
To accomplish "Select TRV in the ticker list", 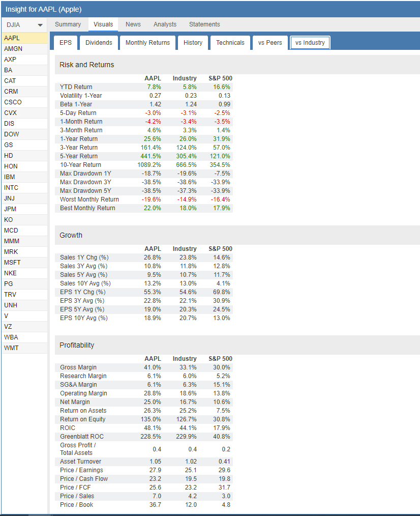I will (x=24, y=295).
